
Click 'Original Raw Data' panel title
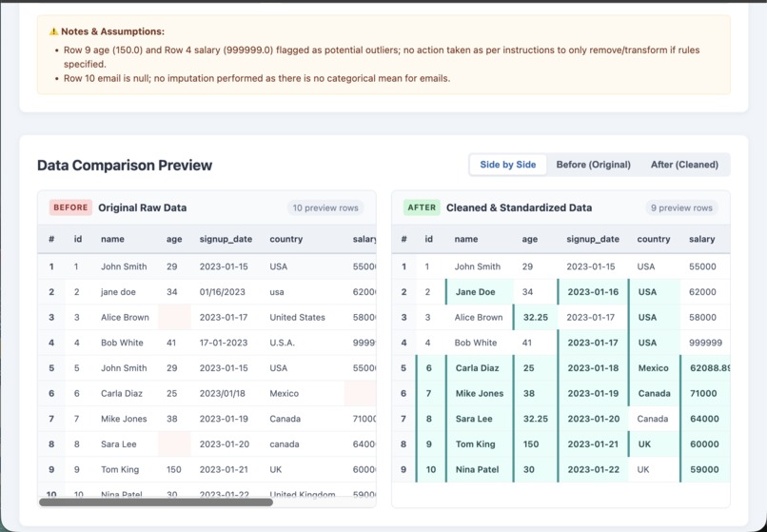(143, 207)
